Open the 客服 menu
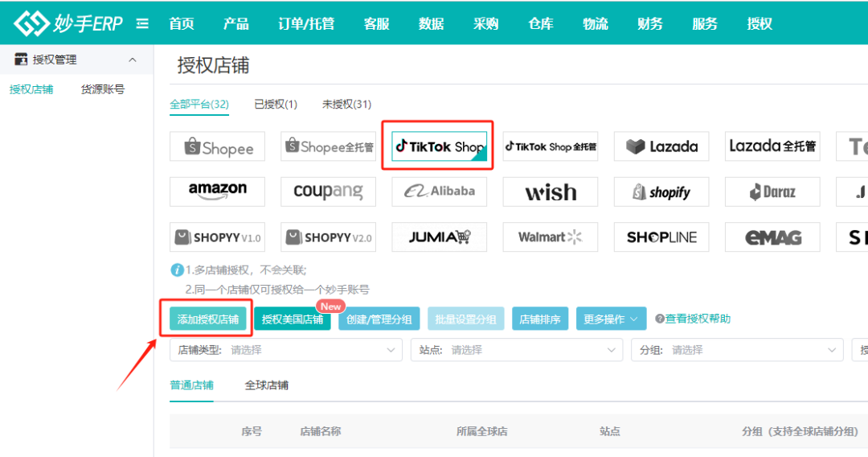 tap(376, 24)
